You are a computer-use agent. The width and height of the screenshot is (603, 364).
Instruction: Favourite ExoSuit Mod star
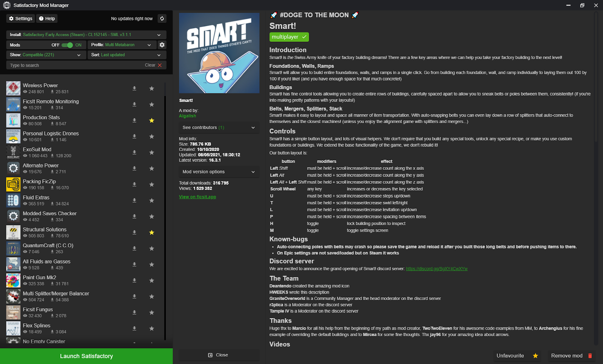152,152
